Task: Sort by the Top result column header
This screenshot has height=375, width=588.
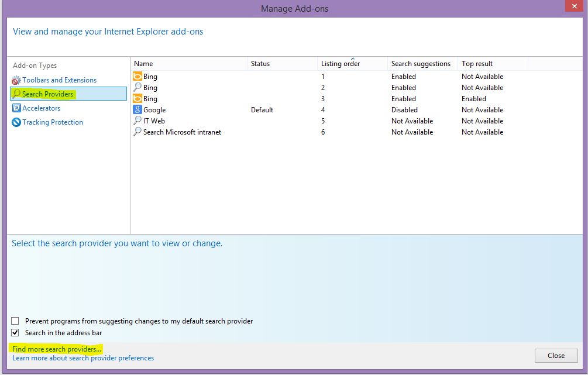Action: pyautogui.click(x=493, y=64)
